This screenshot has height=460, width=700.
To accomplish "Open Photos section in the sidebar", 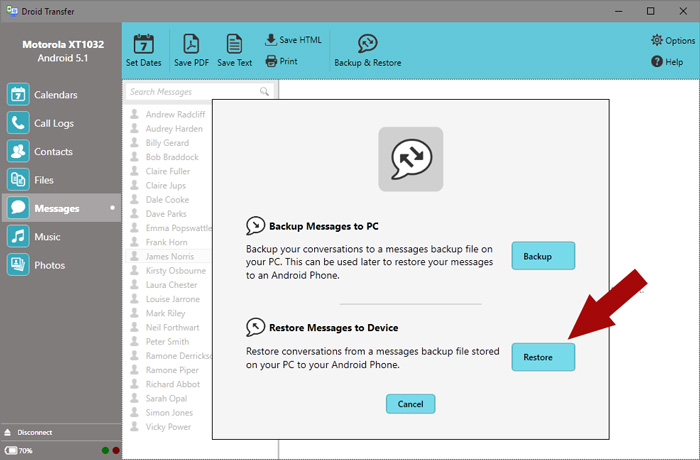I will coord(61,265).
